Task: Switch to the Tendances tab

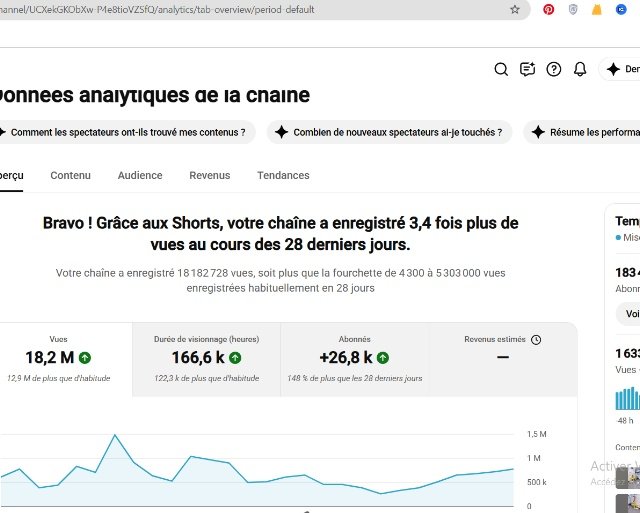Action: pyautogui.click(x=283, y=175)
